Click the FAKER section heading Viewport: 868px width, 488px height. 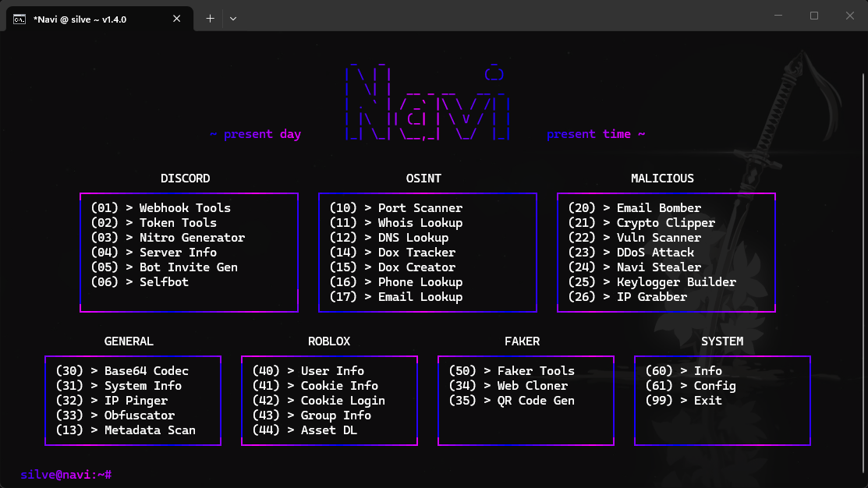(522, 341)
